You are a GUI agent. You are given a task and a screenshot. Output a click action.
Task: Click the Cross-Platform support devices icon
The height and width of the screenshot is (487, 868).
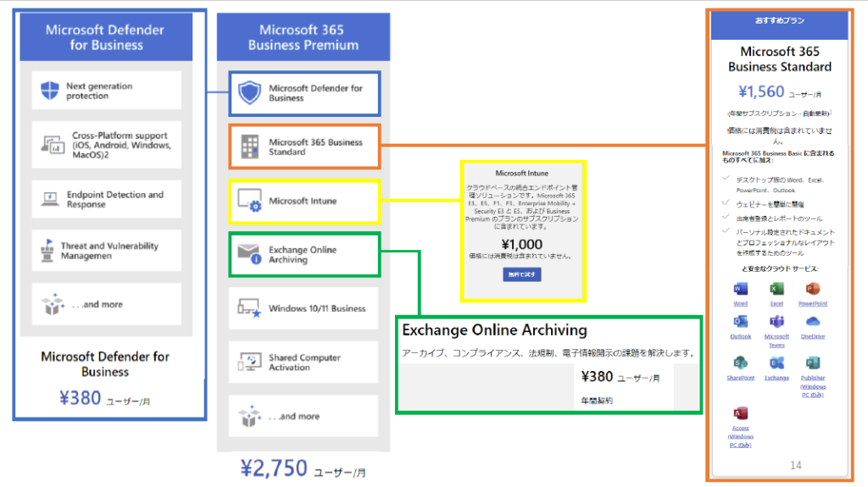tap(53, 145)
